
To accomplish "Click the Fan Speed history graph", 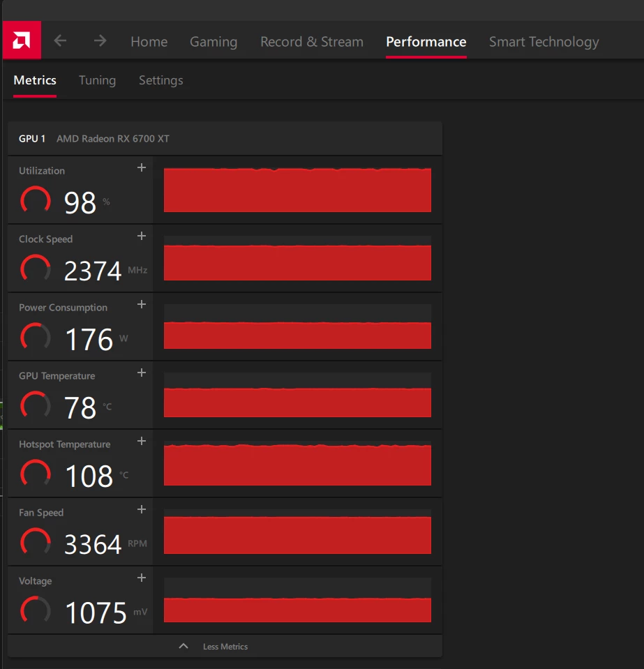I will [297, 532].
